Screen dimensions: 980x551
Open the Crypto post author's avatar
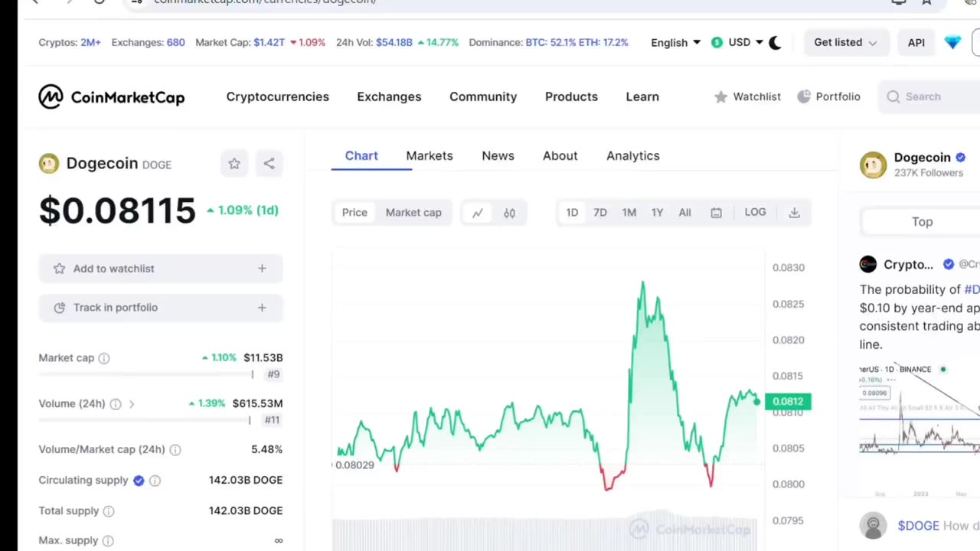click(867, 265)
